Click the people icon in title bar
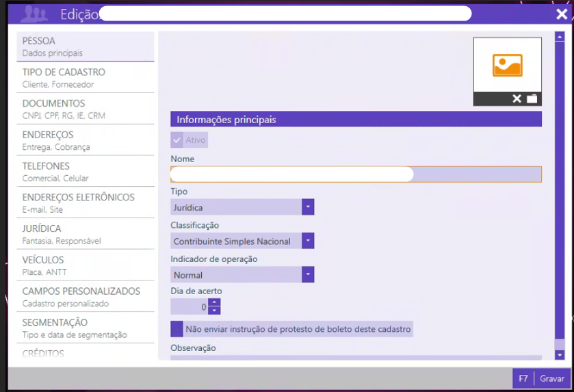 click(x=34, y=14)
